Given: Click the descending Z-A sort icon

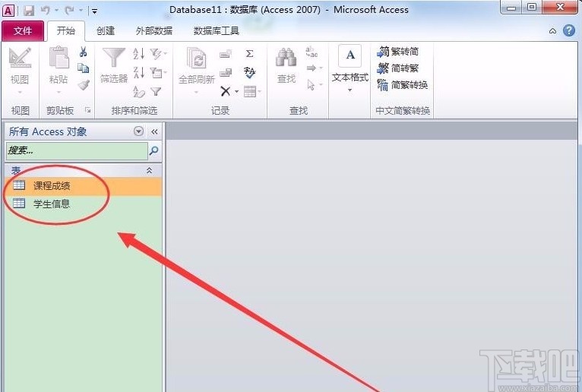Looking at the screenshot, I should point(139,72).
